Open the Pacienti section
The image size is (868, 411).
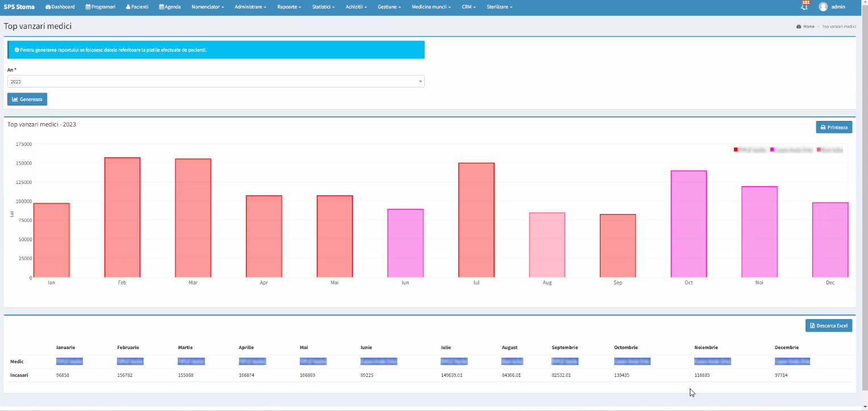pos(137,7)
